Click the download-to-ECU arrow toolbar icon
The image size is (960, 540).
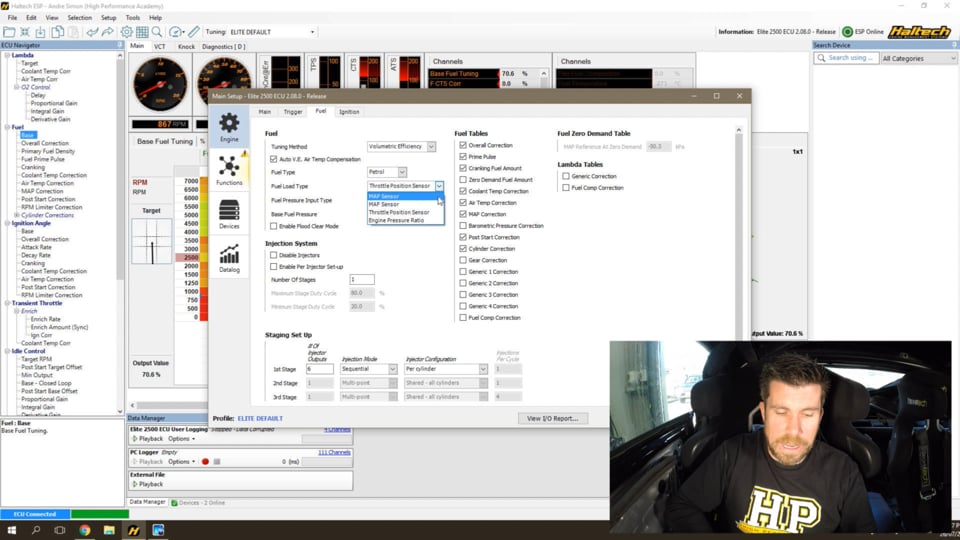click(x=40, y=32)
